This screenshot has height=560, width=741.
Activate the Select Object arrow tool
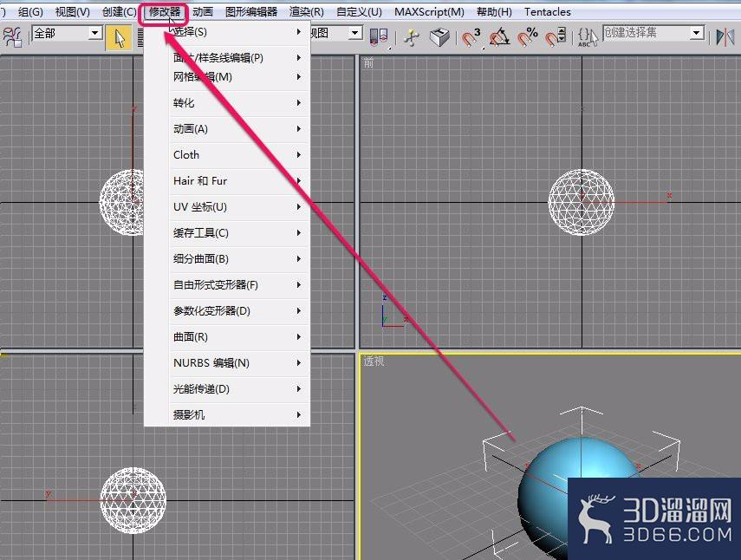[119, 37]
